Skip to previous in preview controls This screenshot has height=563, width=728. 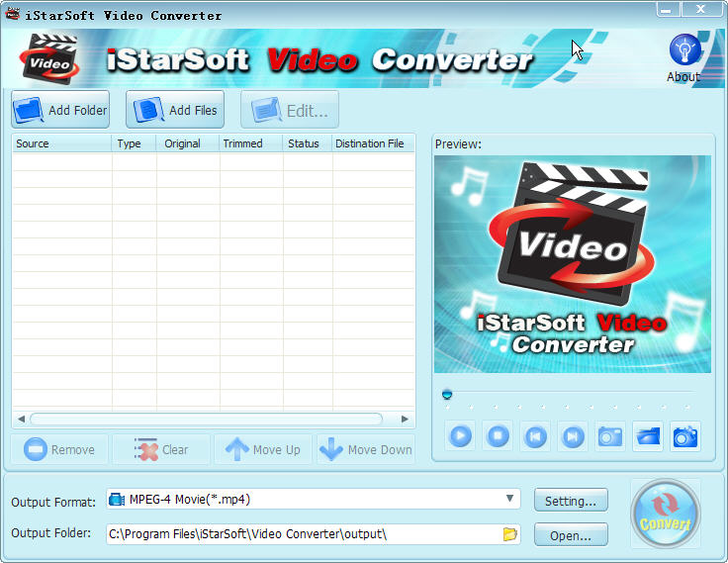pos(535,436)
